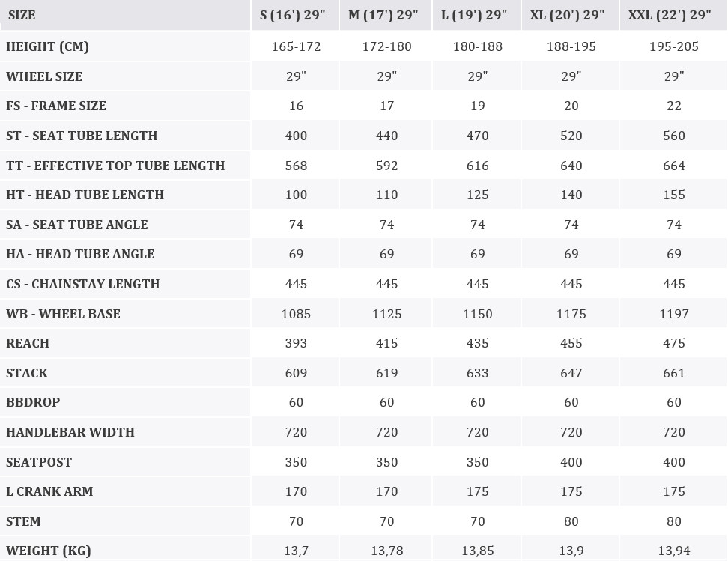Click the WB - WHEEL BASE row label
728x561 pixels.
click(63, 314)
